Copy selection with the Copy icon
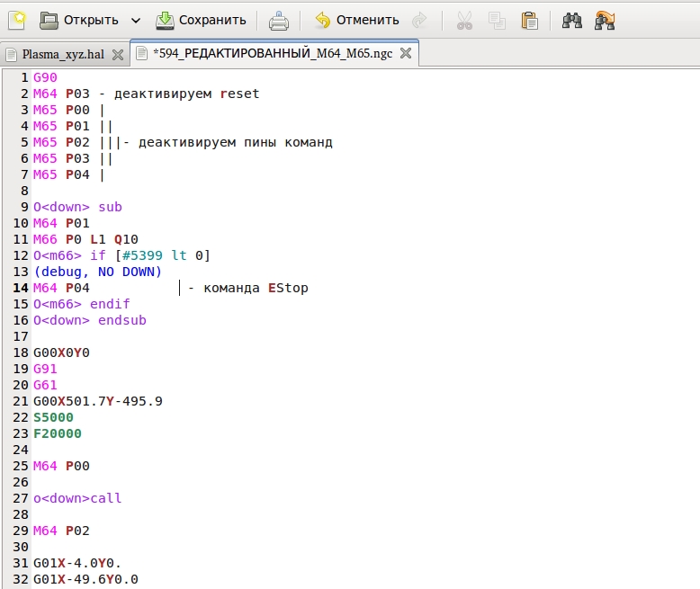Viewport: 700px width, 589px height. click(497, 21)
